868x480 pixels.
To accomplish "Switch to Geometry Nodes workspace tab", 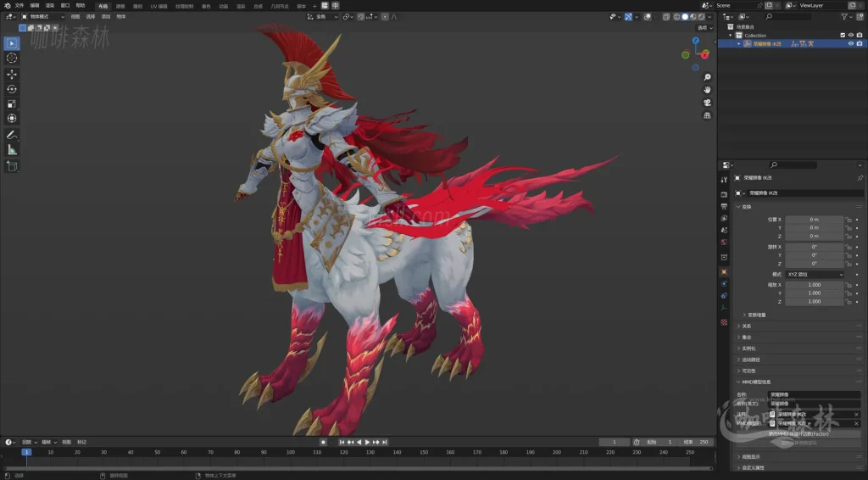I will point(280,6).
